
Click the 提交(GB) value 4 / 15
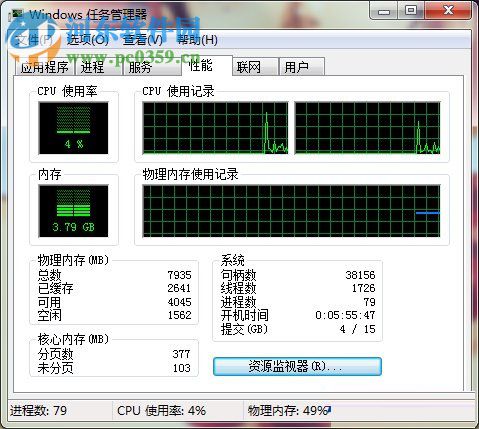357,329
